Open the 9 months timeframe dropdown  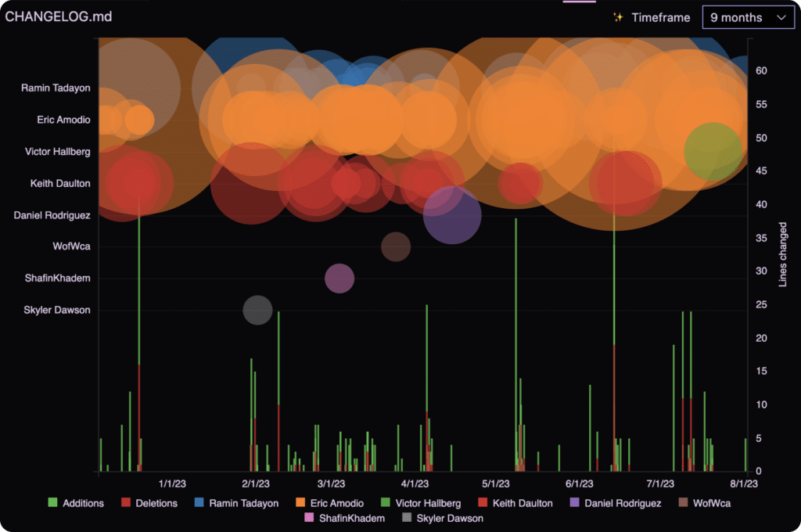[747, 17]
